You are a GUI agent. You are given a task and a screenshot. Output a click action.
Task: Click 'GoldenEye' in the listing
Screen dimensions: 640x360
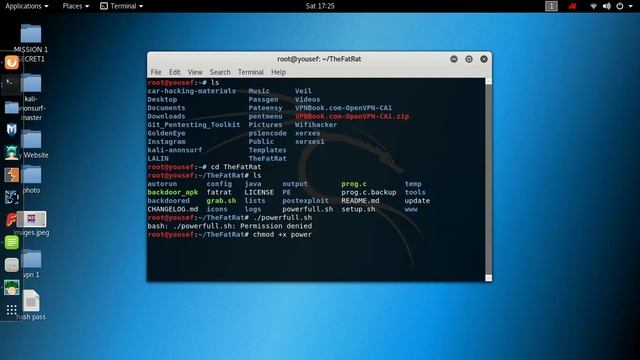(166, 133)
